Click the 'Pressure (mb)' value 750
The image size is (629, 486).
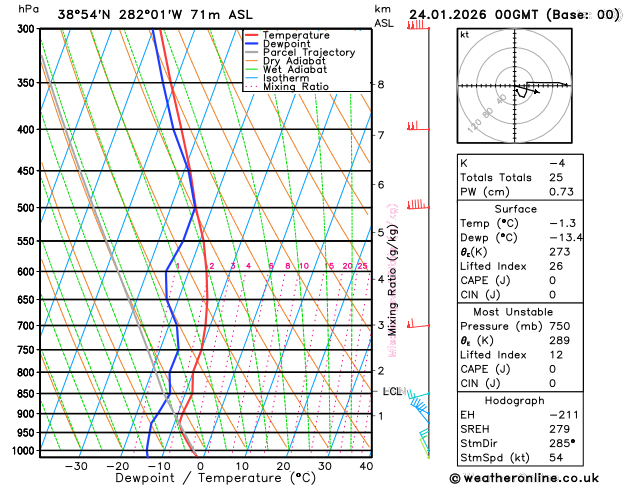[560, 326]
